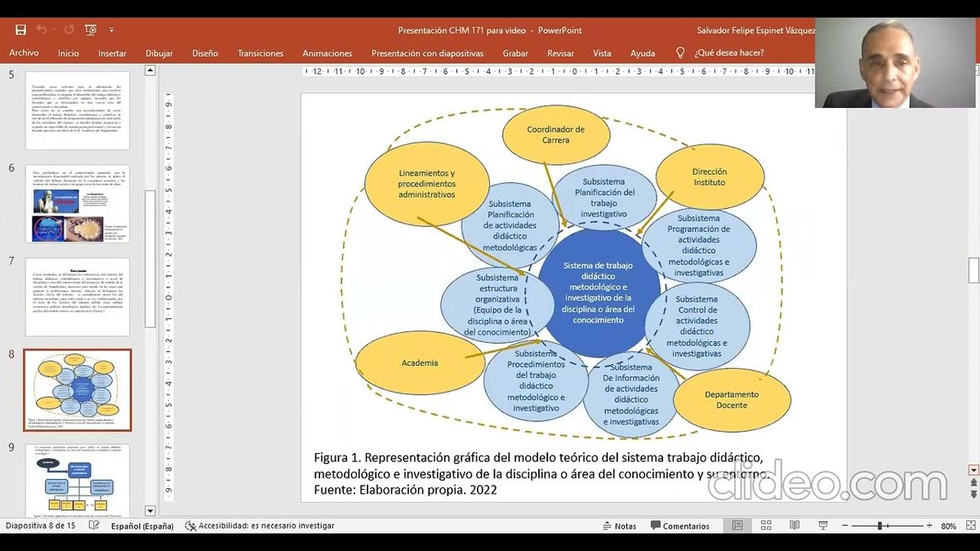Go to the Animaciones ribbon tab
Screen dimensions: 980x551
(x=327, y=53)
